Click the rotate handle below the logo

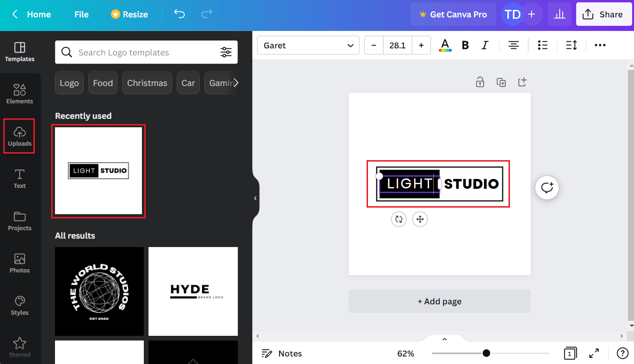pos(399,219)
